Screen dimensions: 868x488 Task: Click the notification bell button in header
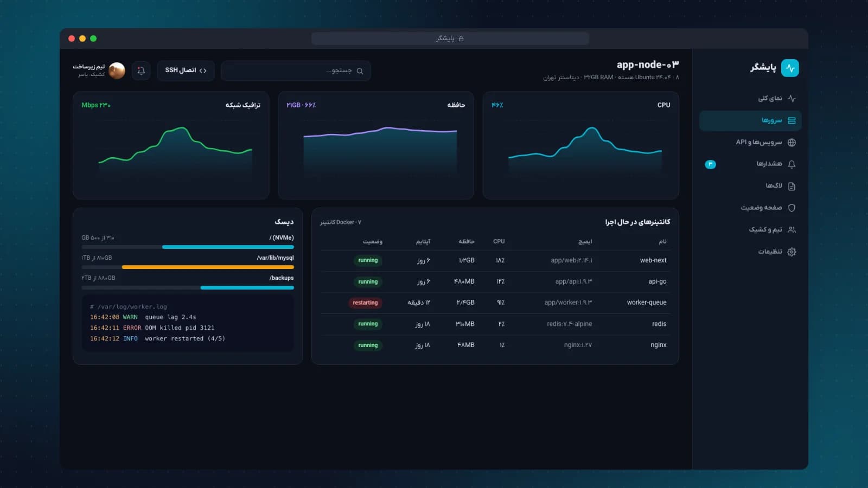click(x=141, y=70)
